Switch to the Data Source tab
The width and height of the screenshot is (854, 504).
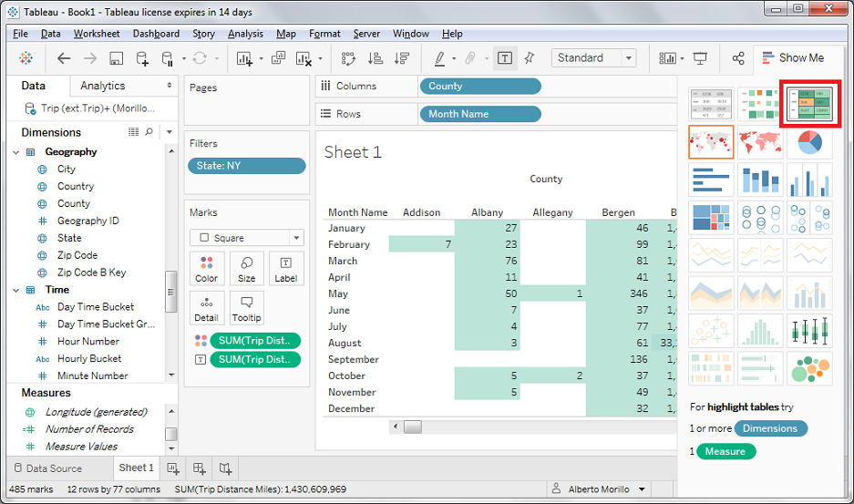pyautogui.click(x=48, y=468)
